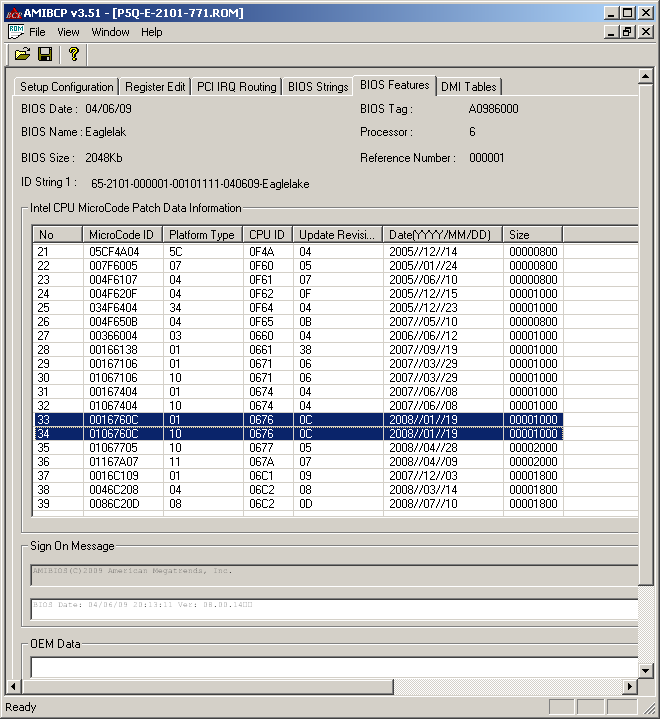Viewport: 660px width, 719px height.
Task: Select the BIOS Features tab
Action: click(x=394, y=85)
